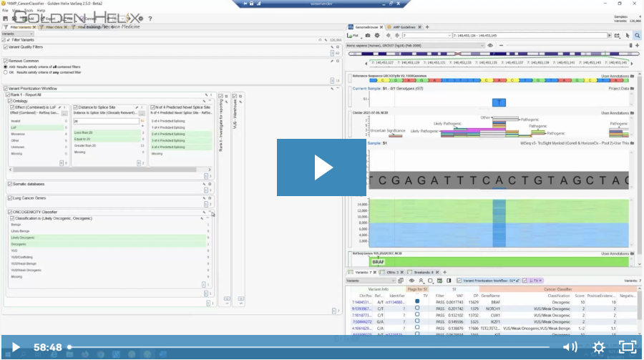The width and height of the screenshot is (644, 360).
Task: Click the go arrow beside location field
Action: point(610,36)
